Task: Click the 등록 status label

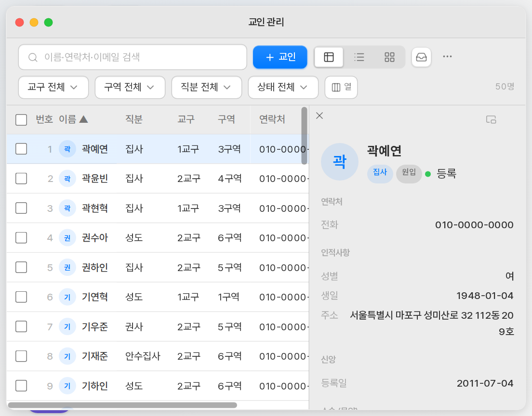Action: pyautogui.click(x=447, y=174)
